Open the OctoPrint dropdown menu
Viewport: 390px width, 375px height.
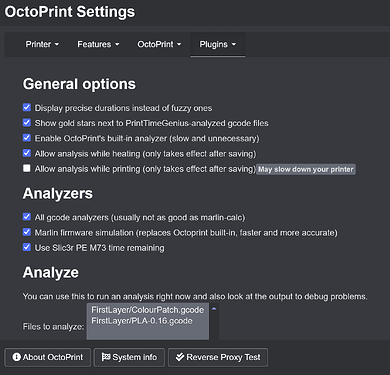[x=159, y=44]
